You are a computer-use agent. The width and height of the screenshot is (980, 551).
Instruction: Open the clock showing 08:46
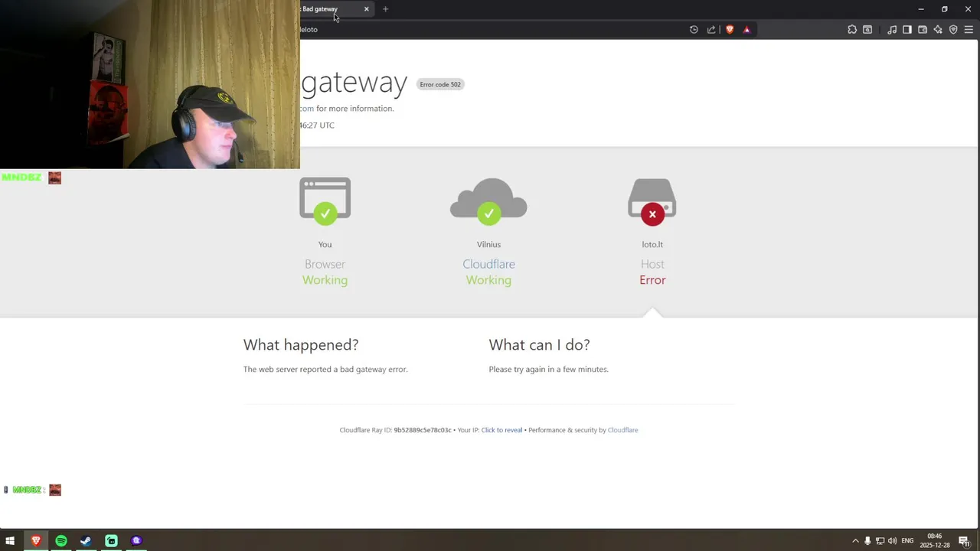[935, 540]
